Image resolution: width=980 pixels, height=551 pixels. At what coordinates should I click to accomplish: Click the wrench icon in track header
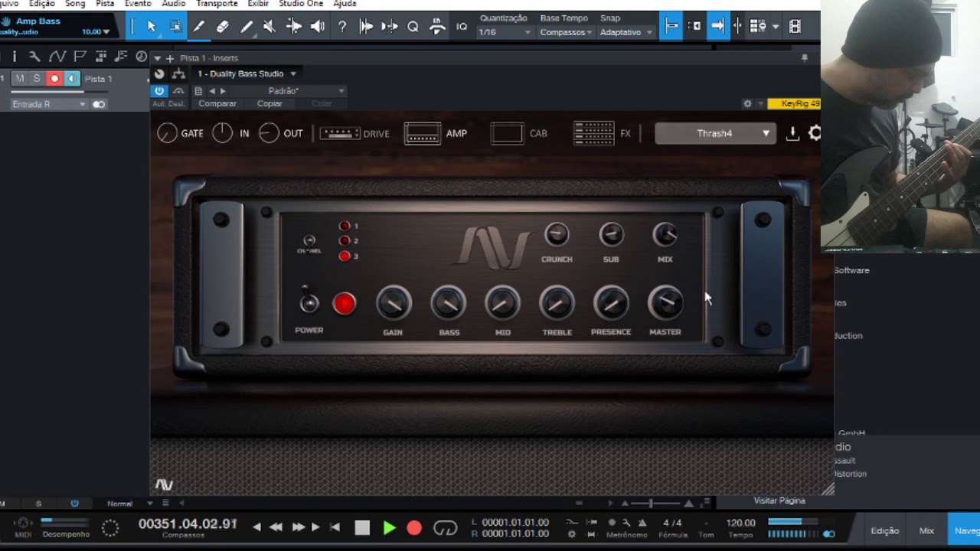pyautogui.click(x=34, y=57)
